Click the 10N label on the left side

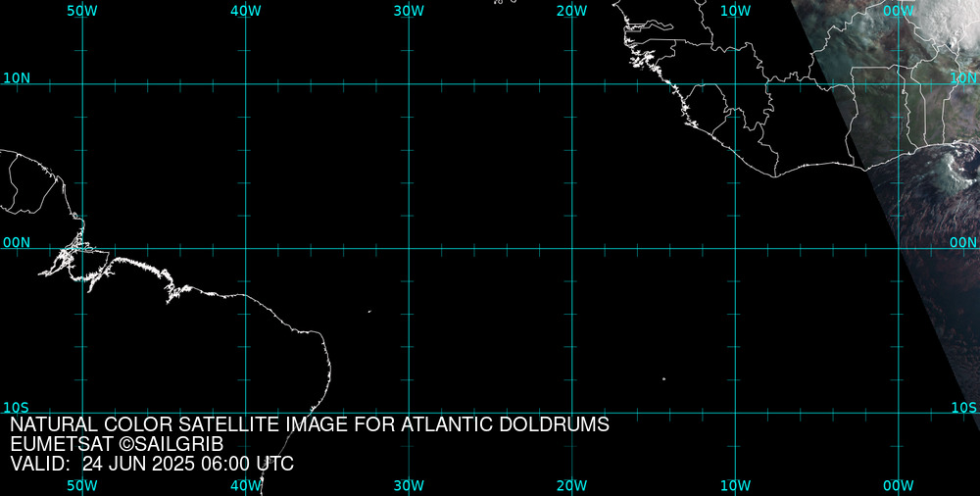click(17, 78)
